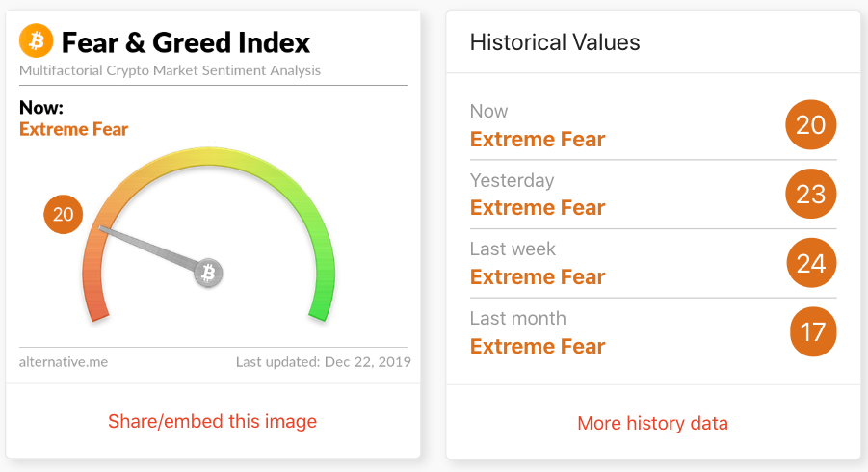The width and height of the screenshot is (868, 472).
Task: Open the Share/embed this image link
Action: pyautogui.click(x=212, y=421)
